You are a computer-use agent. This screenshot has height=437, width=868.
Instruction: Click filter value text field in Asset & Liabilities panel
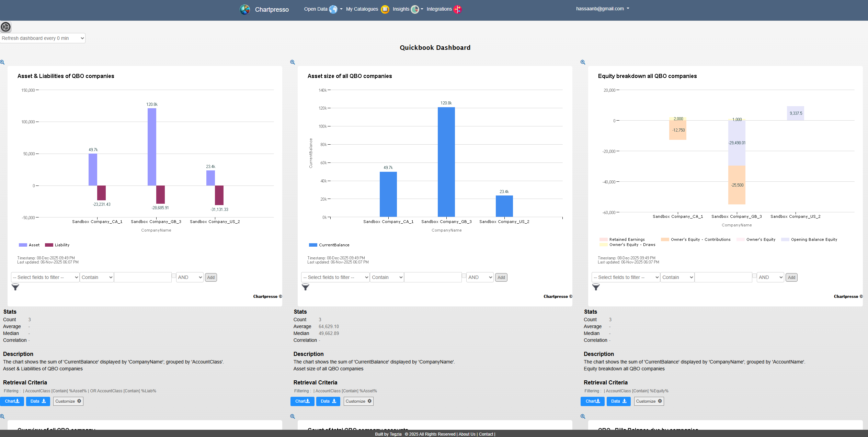tap(143, 277)
